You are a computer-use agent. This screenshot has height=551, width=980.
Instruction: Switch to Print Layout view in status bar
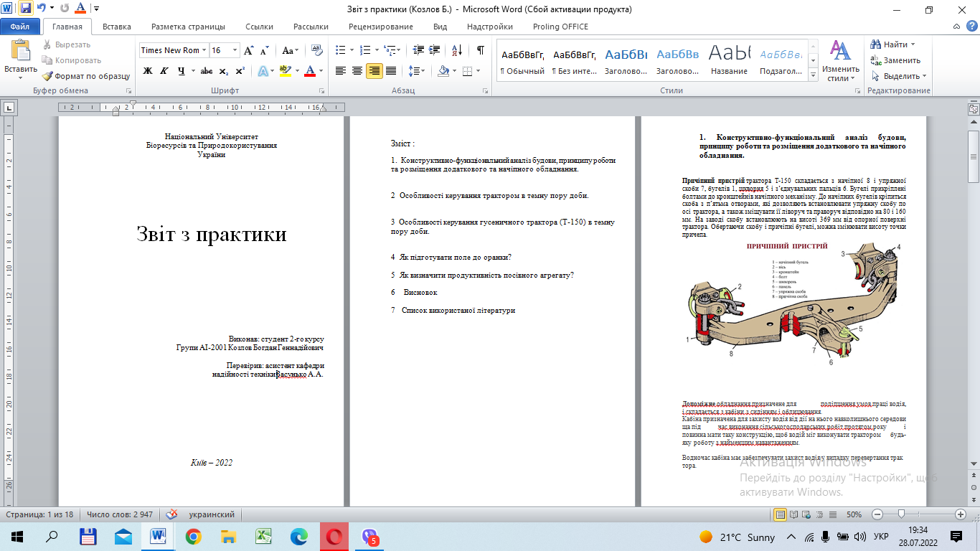781,514
